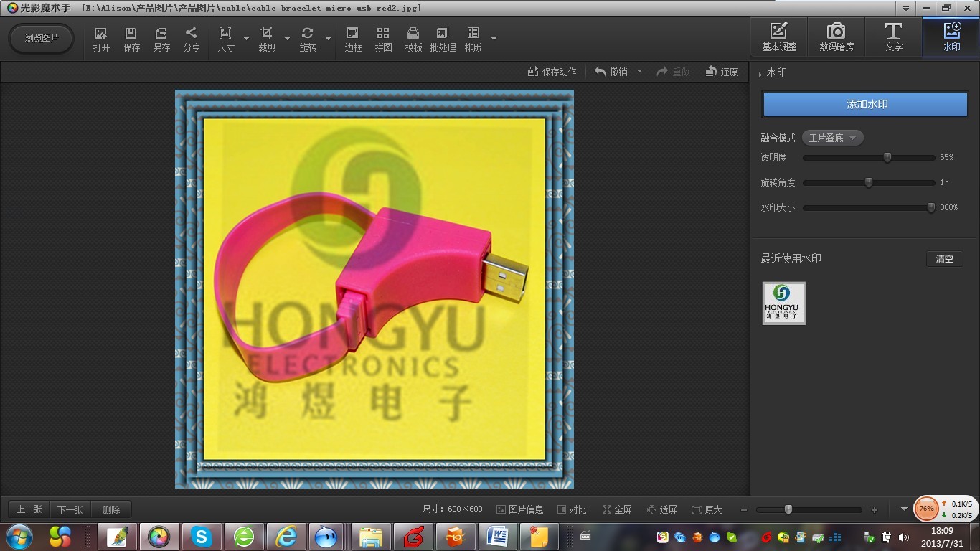Screen dimensions: 980x551
Task: Click the 分享 (Share) icon
Action: (x=192, y=39)
